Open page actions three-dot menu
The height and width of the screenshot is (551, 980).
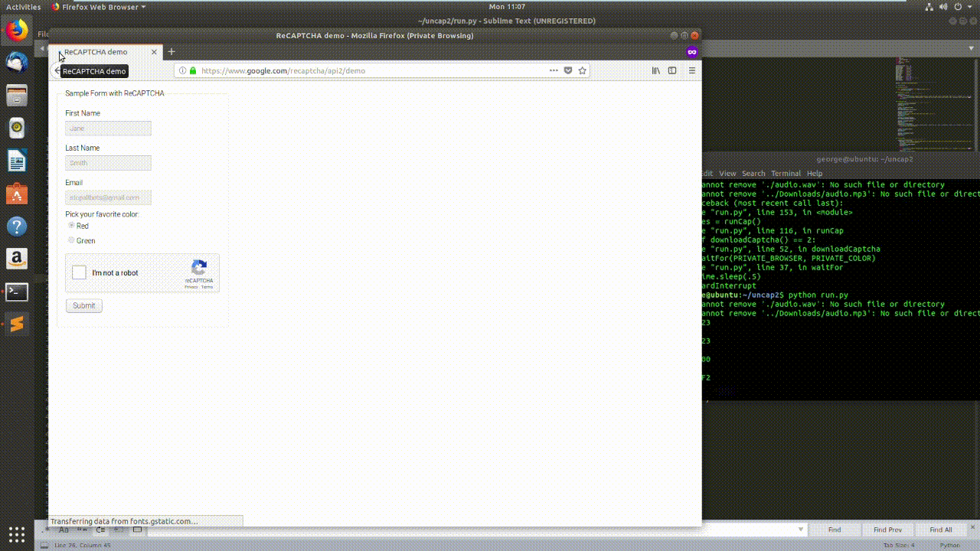[554, 70]
